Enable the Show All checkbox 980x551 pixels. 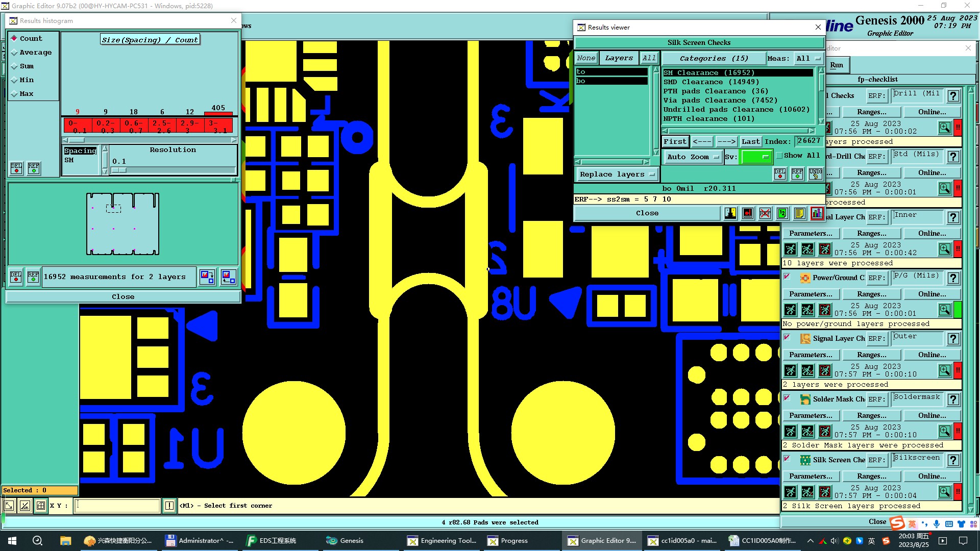pos(779,156)
